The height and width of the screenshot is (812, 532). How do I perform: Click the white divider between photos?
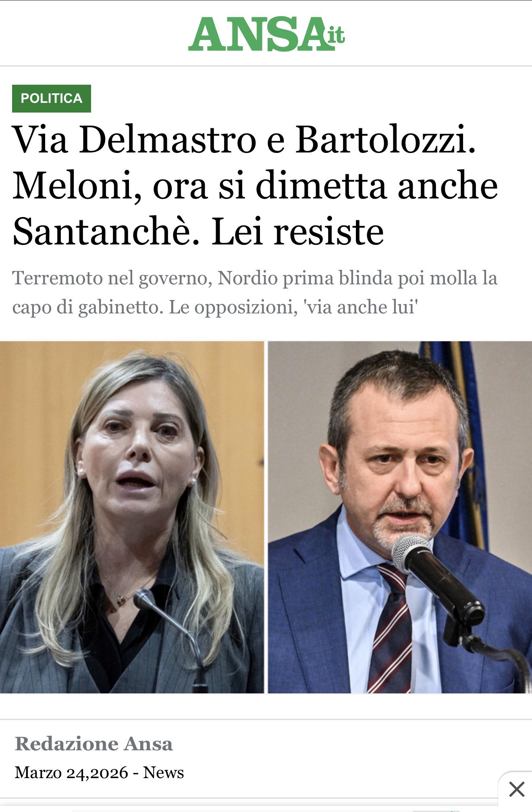(266, 517)
